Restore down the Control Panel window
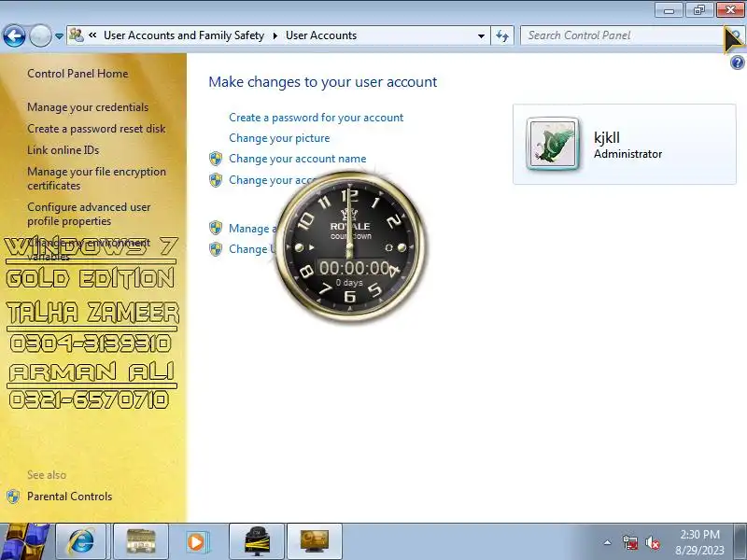The width and height of the screenshot is (747, 560). click(x=698, y=9)
